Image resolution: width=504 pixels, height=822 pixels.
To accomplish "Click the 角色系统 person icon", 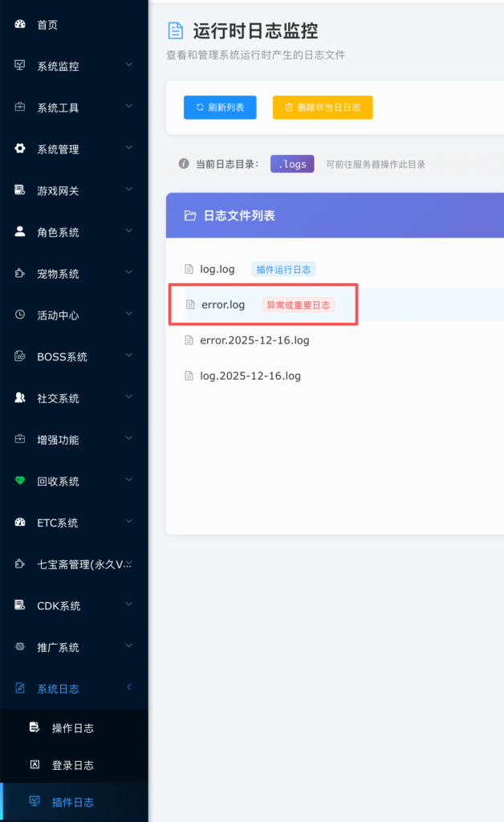I will 20,231.
